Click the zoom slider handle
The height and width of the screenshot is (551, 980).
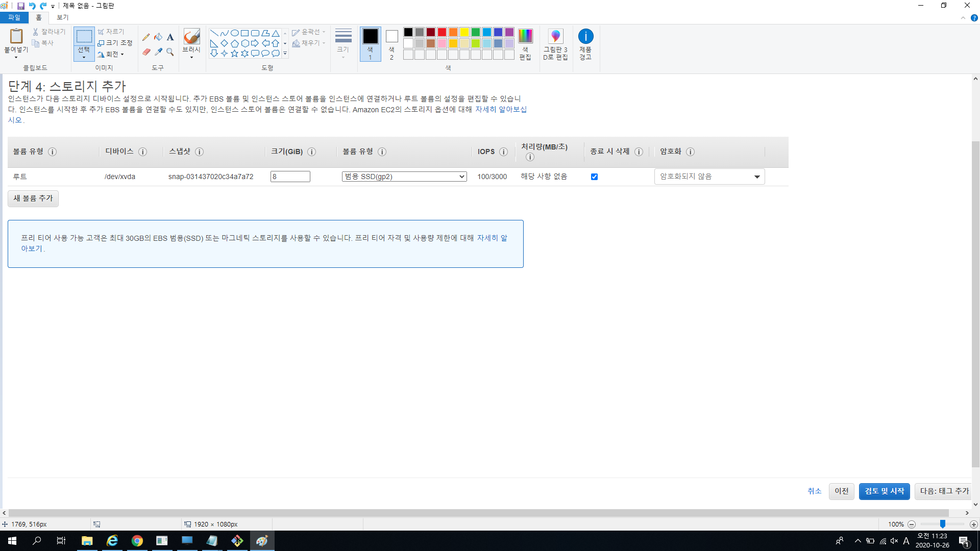pyautogui.click(x=943, y=524)
